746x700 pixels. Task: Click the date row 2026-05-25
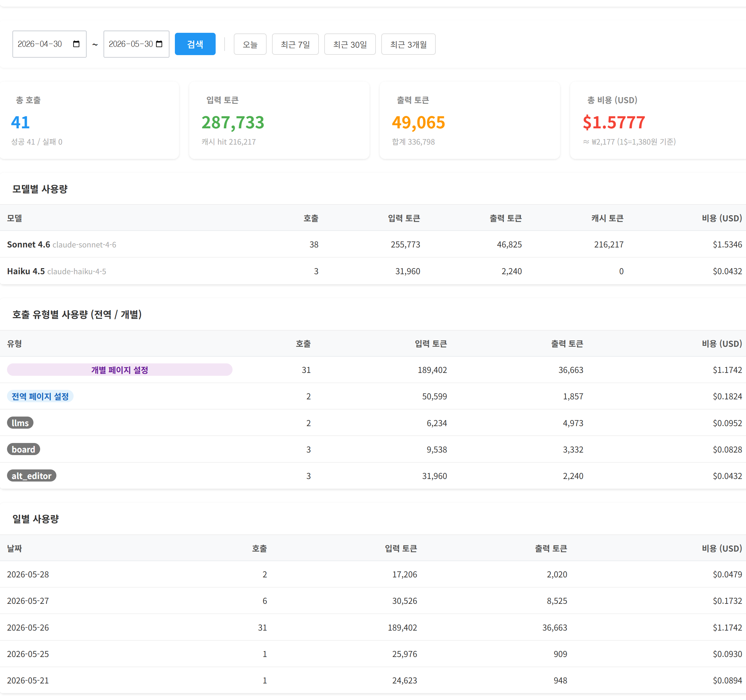click(28, 654)
